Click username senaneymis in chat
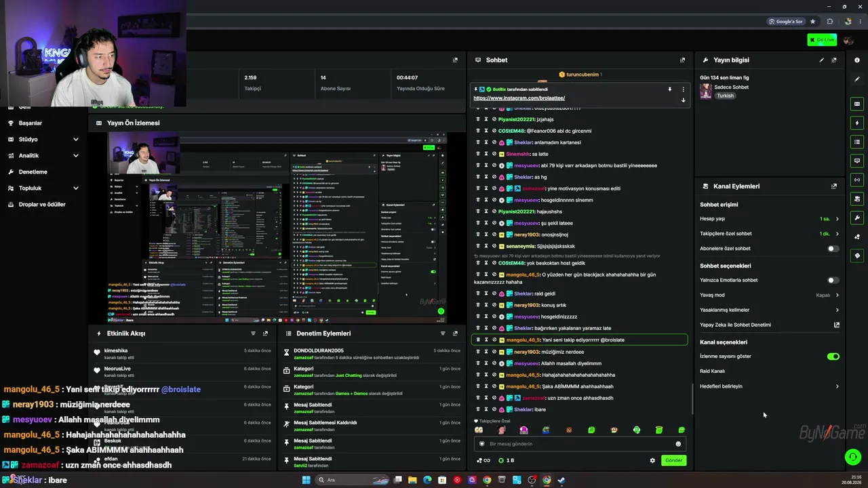The image size is (868, 488). coord(520,246)
